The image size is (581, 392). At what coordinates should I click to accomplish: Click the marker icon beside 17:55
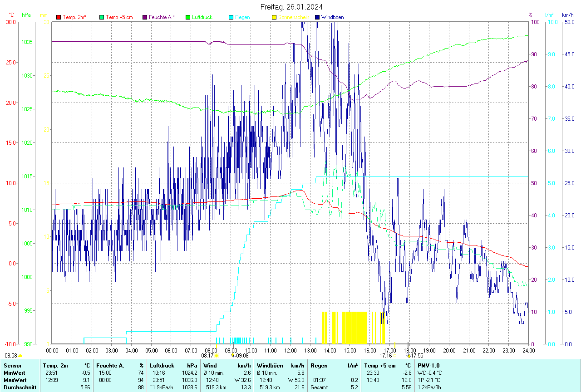[x=409, y=356]
